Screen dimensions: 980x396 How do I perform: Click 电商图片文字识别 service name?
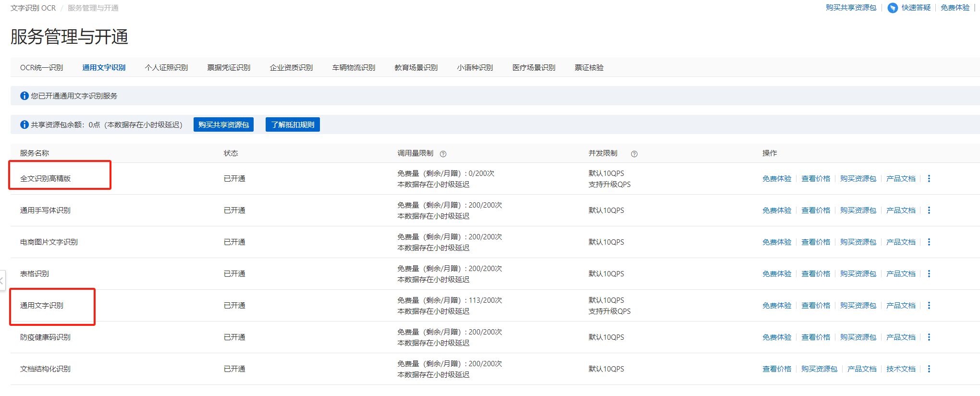click(x=49, y=242)
